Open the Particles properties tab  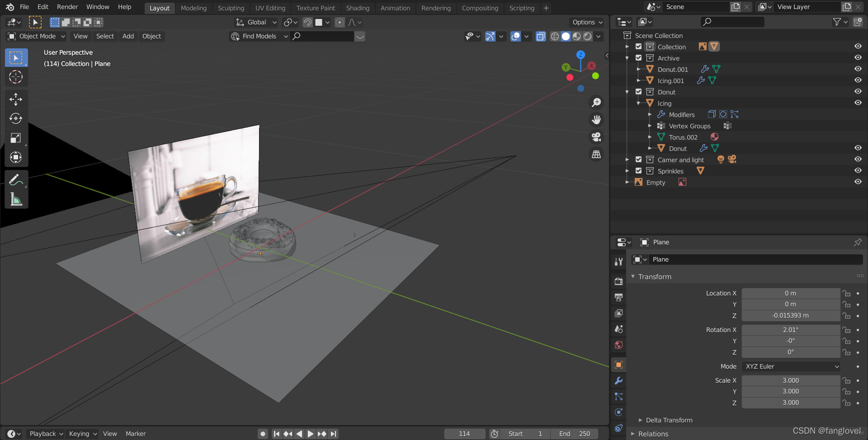coord(619,397)
